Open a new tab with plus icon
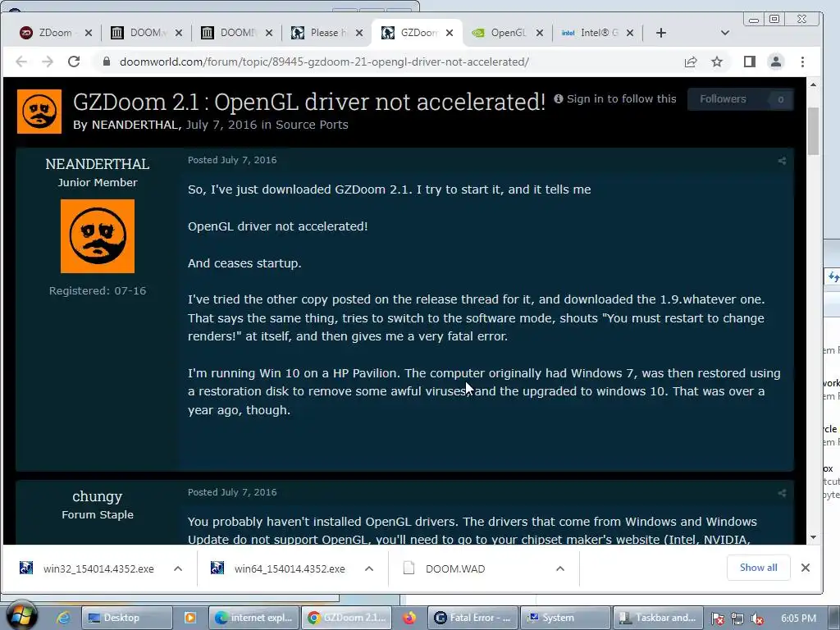The width and height of the screenshot is (840, 630). click(x=661, y=33)
